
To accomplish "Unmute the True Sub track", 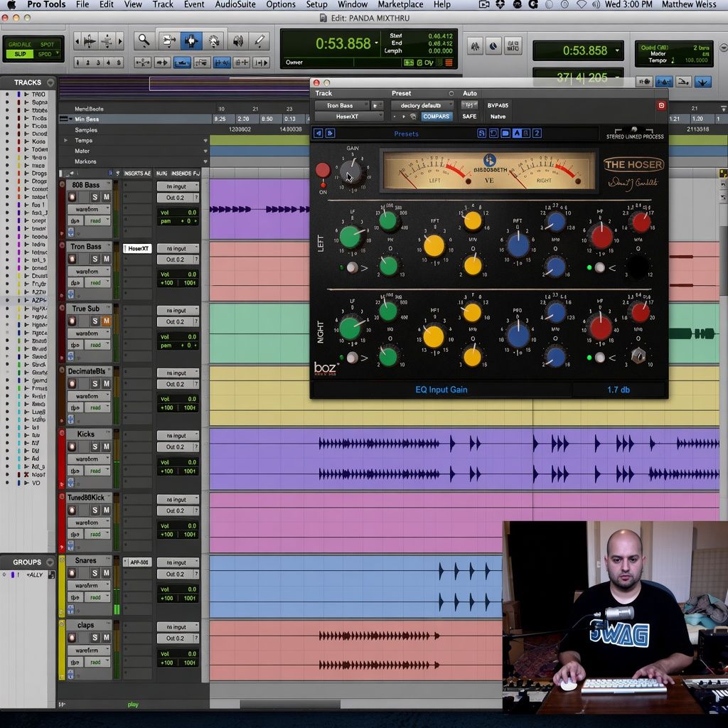I will coord(107,321).
